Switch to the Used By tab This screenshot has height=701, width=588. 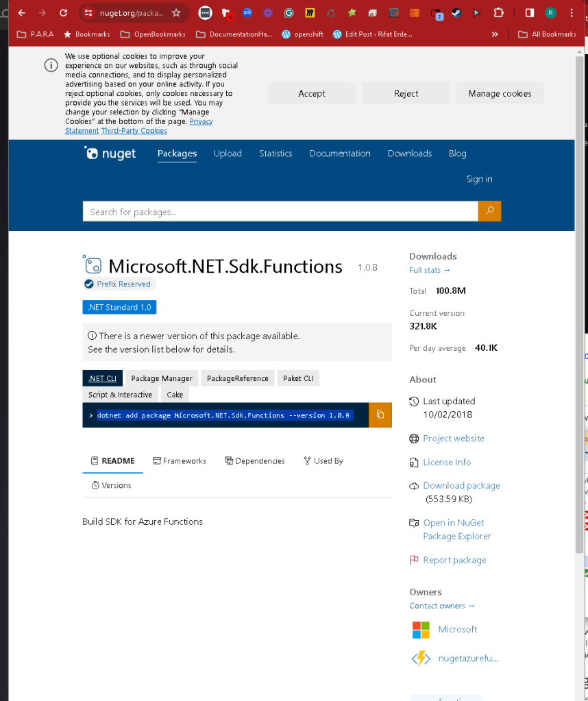pos(323,461)
